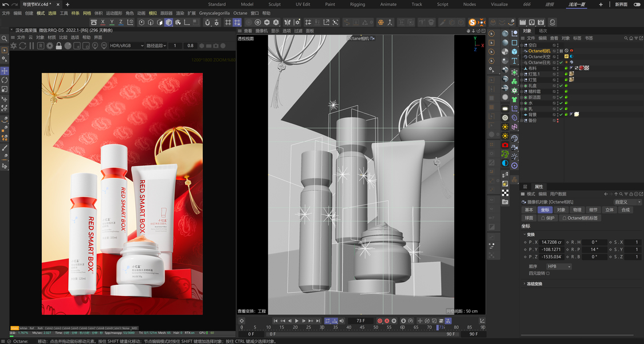The image size is (644, 344).
Task: Open the 渲染 menu
Action: pos(180,13)
